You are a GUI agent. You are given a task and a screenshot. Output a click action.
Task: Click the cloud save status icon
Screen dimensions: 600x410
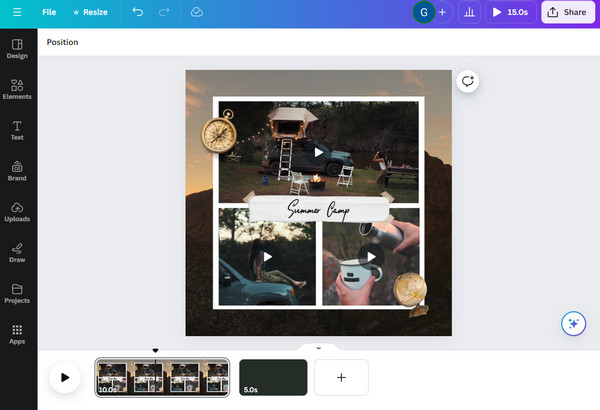pos(197,12)
